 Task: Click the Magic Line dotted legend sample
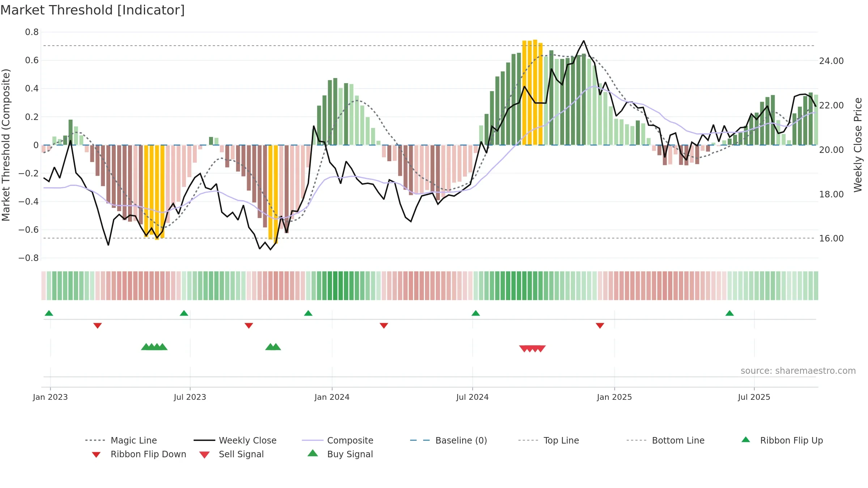[95, 440]
